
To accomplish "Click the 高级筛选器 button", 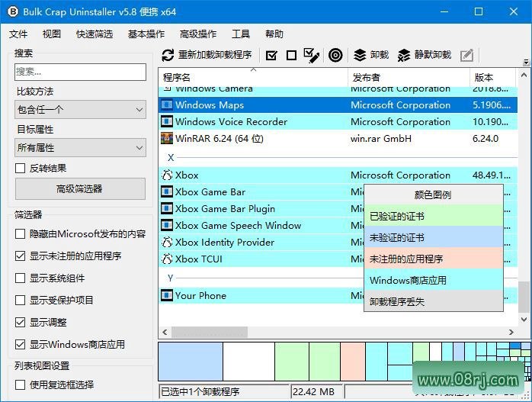I will 81,188.
